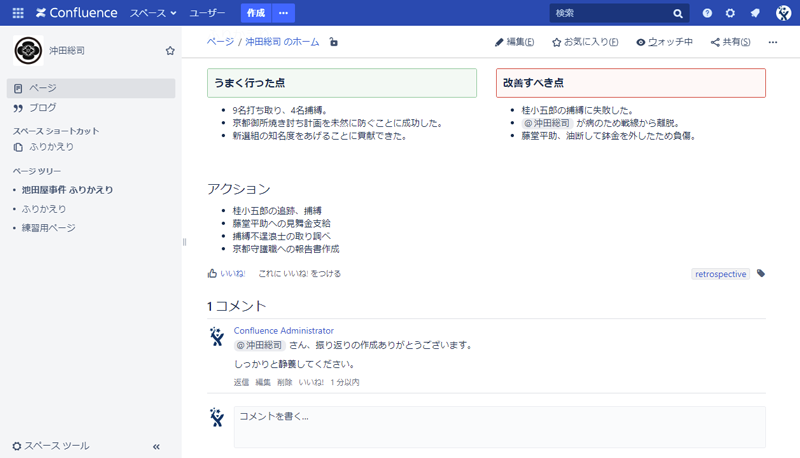
Task: Click 編集 under the comment
Action: coord(263,383)
